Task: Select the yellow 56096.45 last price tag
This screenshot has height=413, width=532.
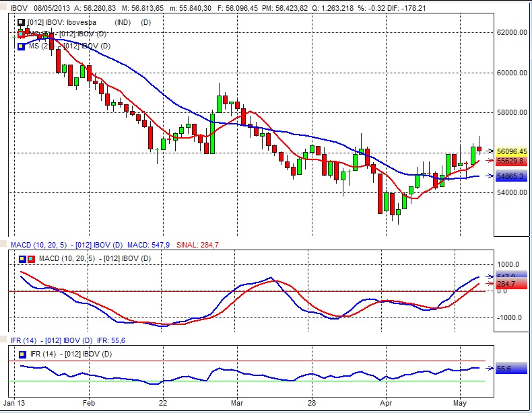Action: pyautogui.click(x=511, y=151)
